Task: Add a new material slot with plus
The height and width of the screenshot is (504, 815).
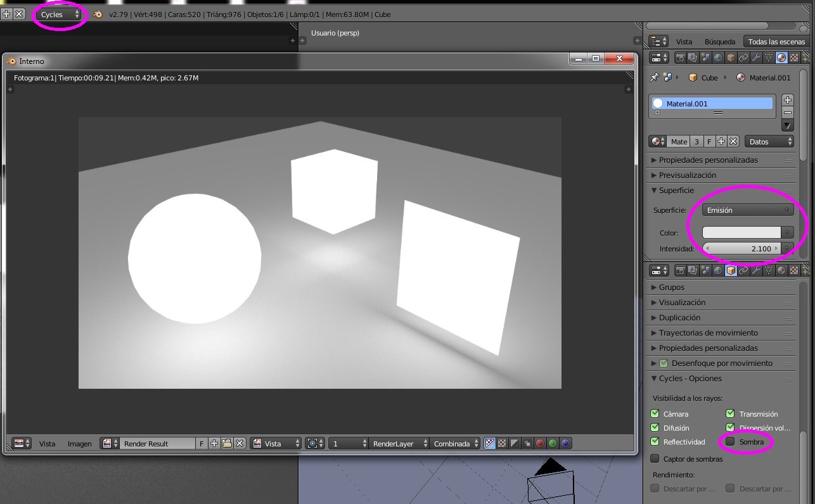Action: click(x=788, y=100)
